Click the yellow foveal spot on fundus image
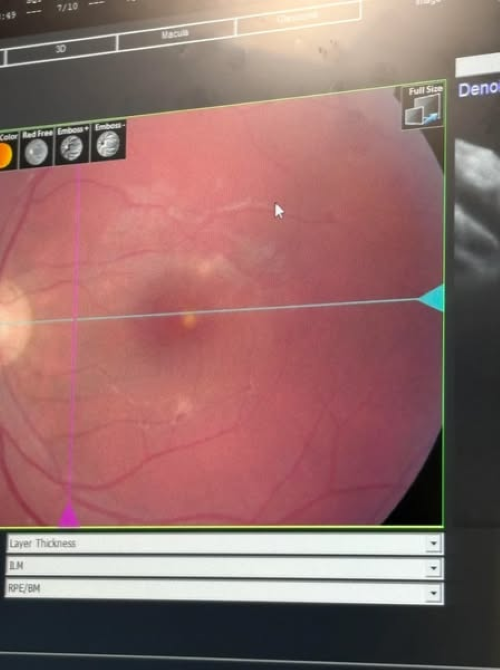The width and height of the screenshot is (500, 670). coord(188,320)
